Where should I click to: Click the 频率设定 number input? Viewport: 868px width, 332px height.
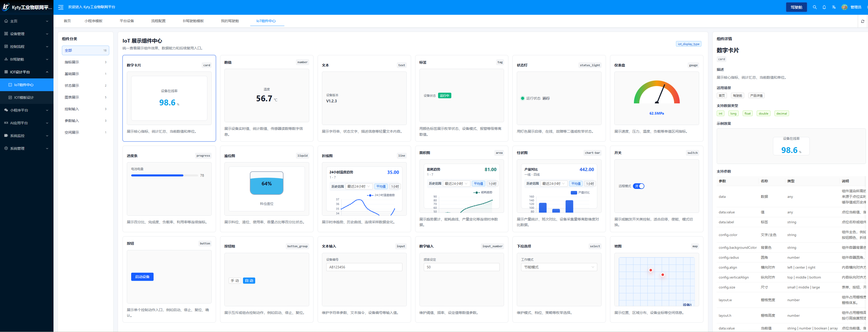click(462, 267)
